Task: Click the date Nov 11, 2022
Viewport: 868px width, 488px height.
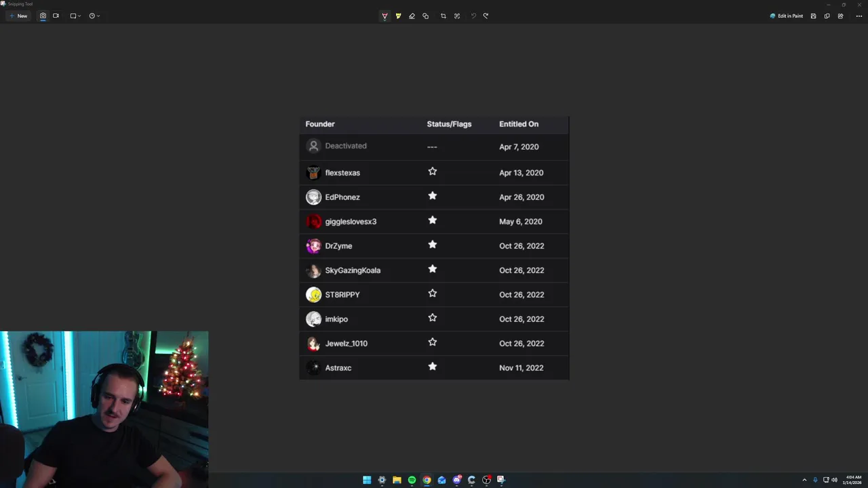Action: [521, 368]
